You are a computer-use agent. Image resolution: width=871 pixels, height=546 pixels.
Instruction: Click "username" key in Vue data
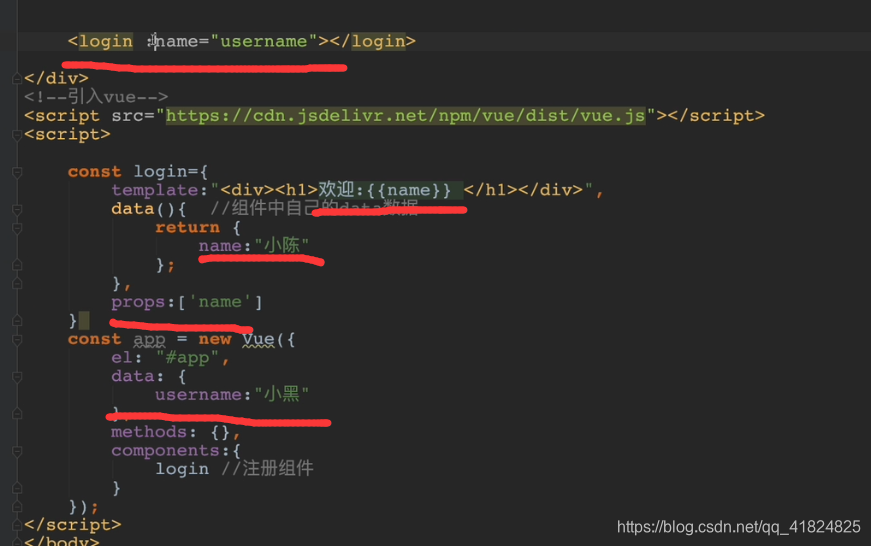pyautogui.click(x=198, y=395)
